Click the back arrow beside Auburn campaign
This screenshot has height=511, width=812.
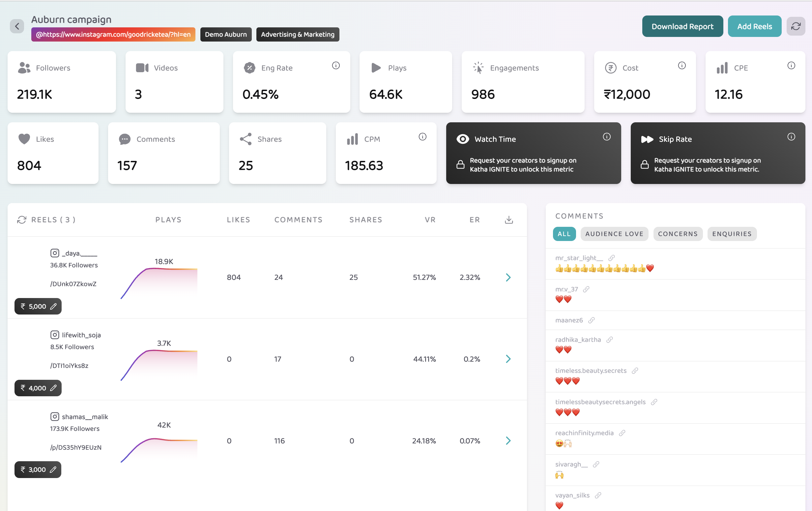click(x=17, y=26)
